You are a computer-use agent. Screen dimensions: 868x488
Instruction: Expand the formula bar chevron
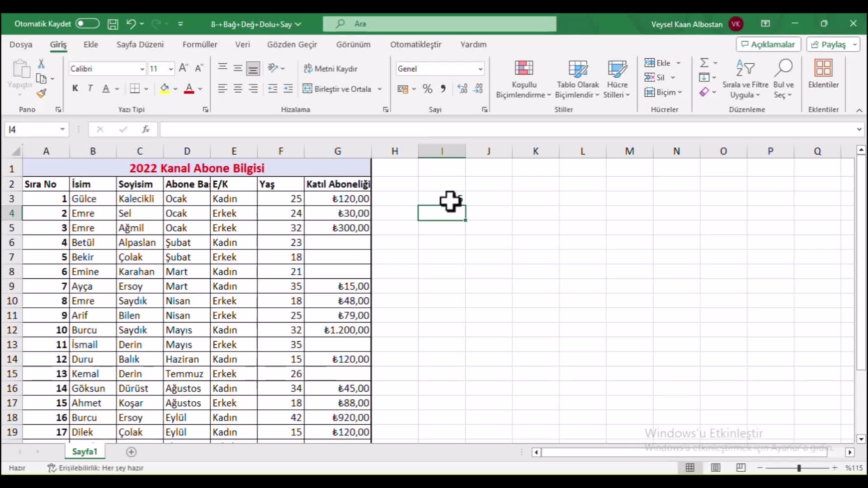[x=859, y=129]
